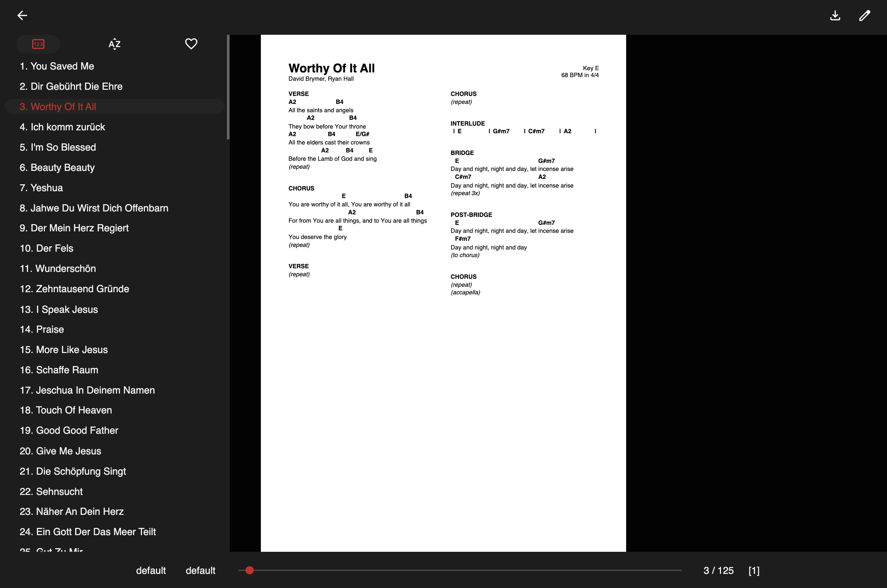Click the '3 / 125' page counter
Viewport: 887px width, 588px height.
pos(719,570)
